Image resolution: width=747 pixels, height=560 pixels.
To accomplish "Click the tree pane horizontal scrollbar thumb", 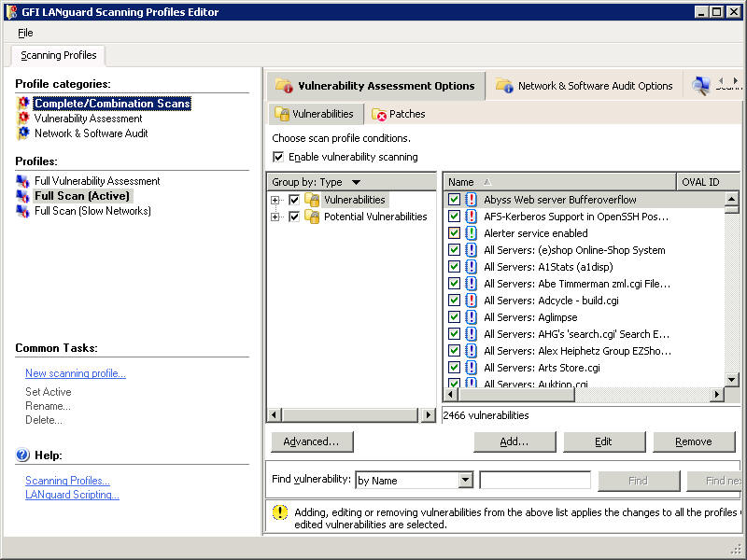I will point(350,414).
